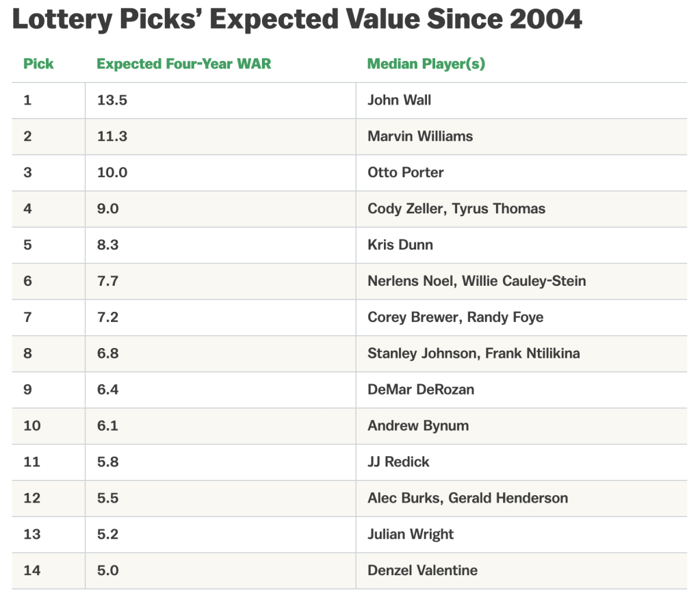Select the Kris Dunn cell
Screen dimensions: 700x599
(x=400, y=245)
